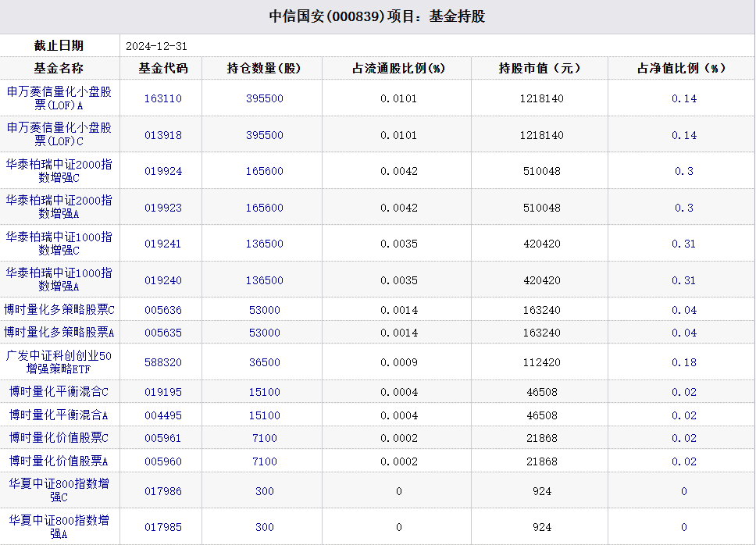Click holding quantity 165600 for fund 019924

[x=264, y=171]
